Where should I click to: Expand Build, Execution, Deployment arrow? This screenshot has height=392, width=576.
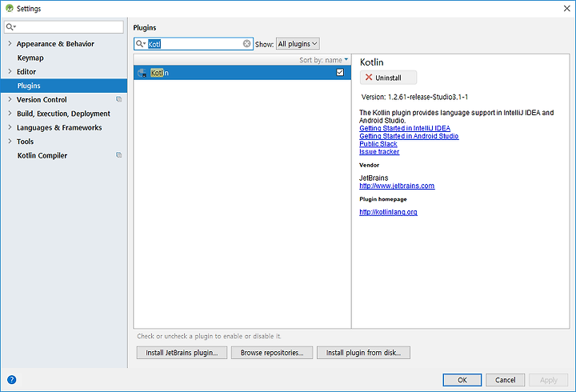[x=10, y=113]
